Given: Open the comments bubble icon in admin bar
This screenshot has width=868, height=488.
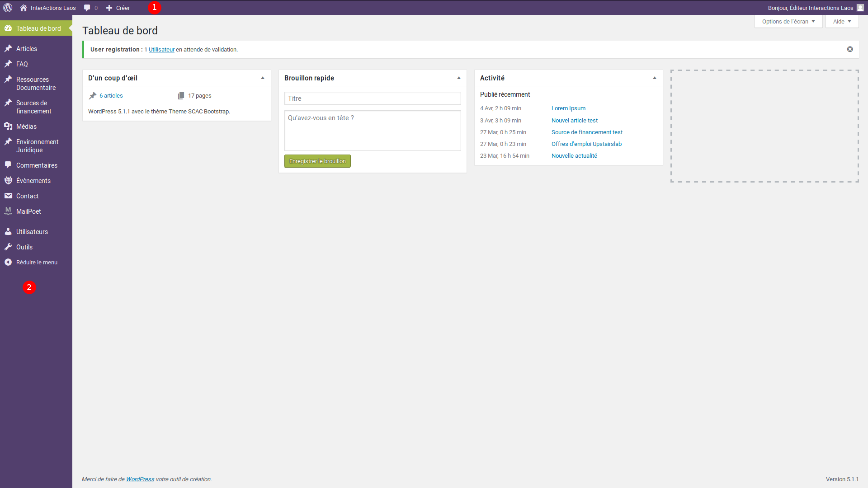Looking at the screenshot, I should click(x=87, y=8).
